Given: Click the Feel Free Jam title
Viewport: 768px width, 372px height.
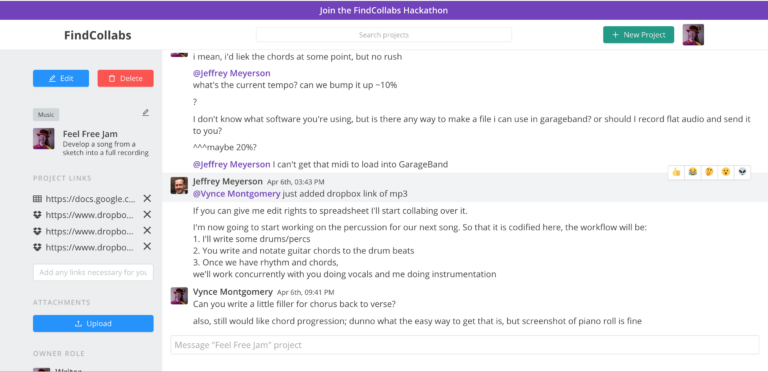Looking at the screenshot, I should pos(90,134).
